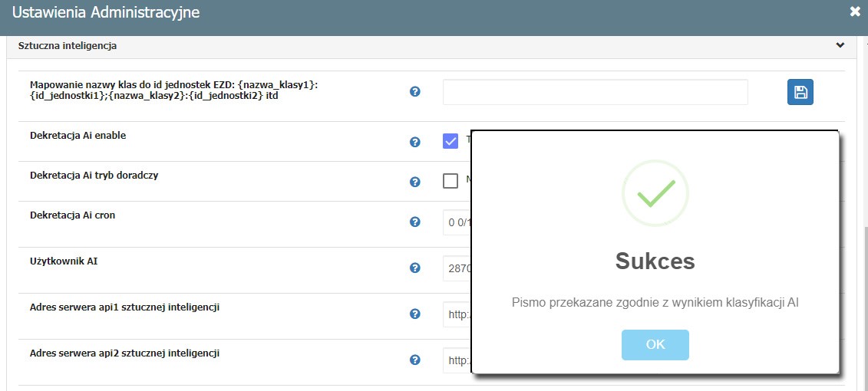Click the help icon for Mapowanie nazwy klas
The height and width of the screenshot is (391, 868).
415,92
